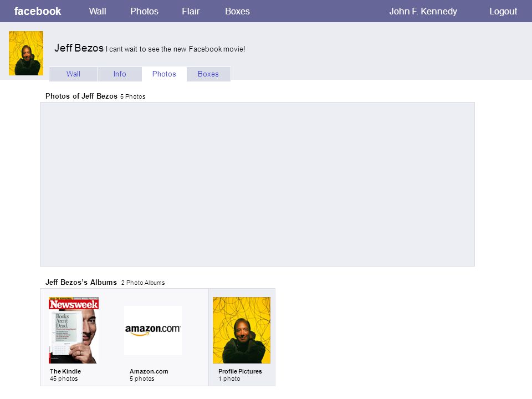532x399 pixels.
Task: Click the '1 photo' count text
Action: click(x=229, y=378)
